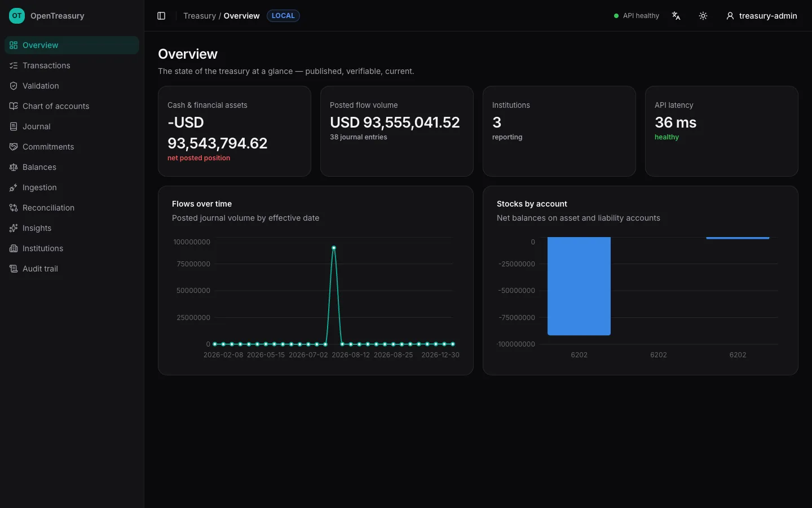
Task: Click the 'Flows over time' chart title
Action: tap(202, 204)
